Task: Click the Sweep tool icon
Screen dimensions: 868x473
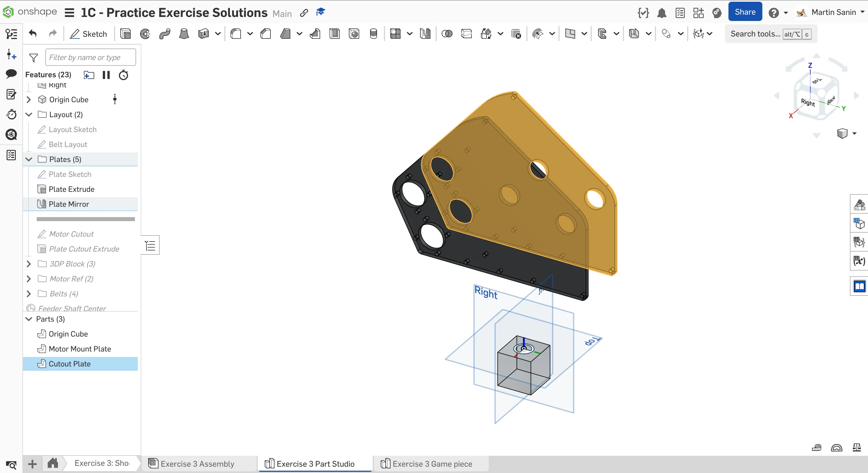Action: [x=165, y=34]
